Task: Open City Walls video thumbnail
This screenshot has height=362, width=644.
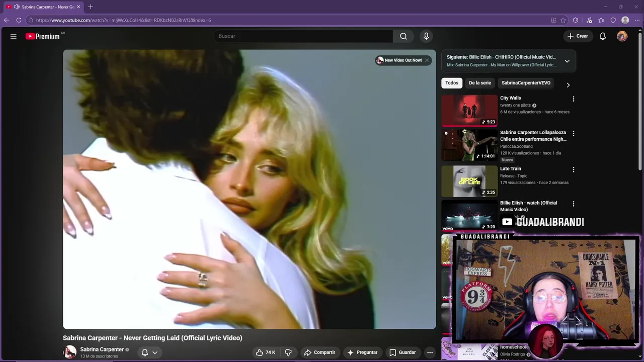Action: click(469, 110)
